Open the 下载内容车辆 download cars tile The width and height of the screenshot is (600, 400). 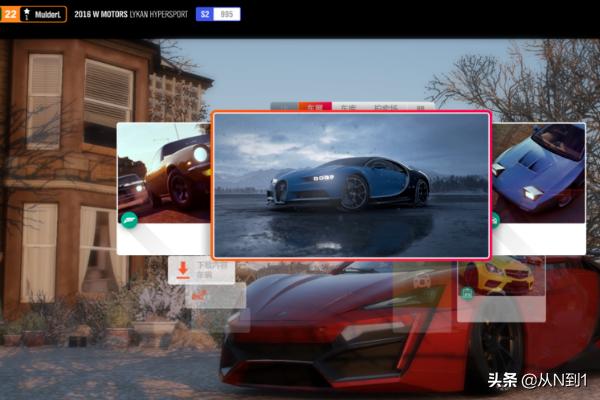coord(201,270)
